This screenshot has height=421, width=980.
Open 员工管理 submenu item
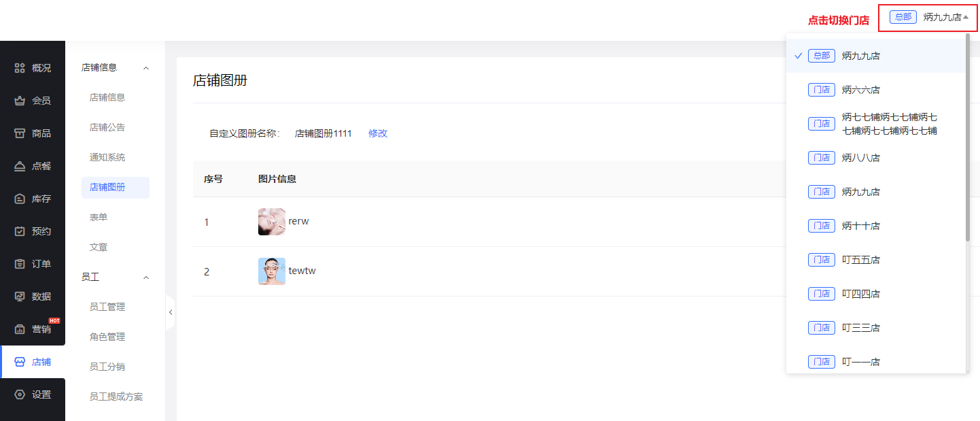(107, 307)
